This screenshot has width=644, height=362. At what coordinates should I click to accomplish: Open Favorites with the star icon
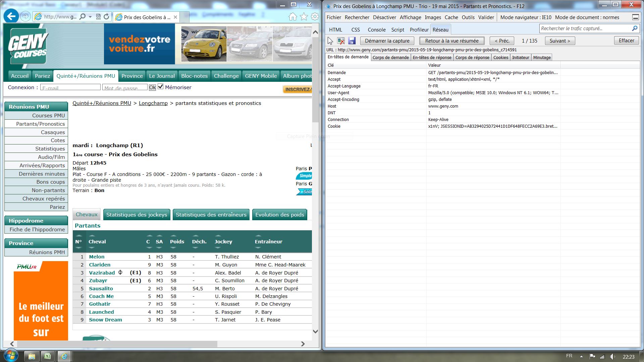(304, 17)
